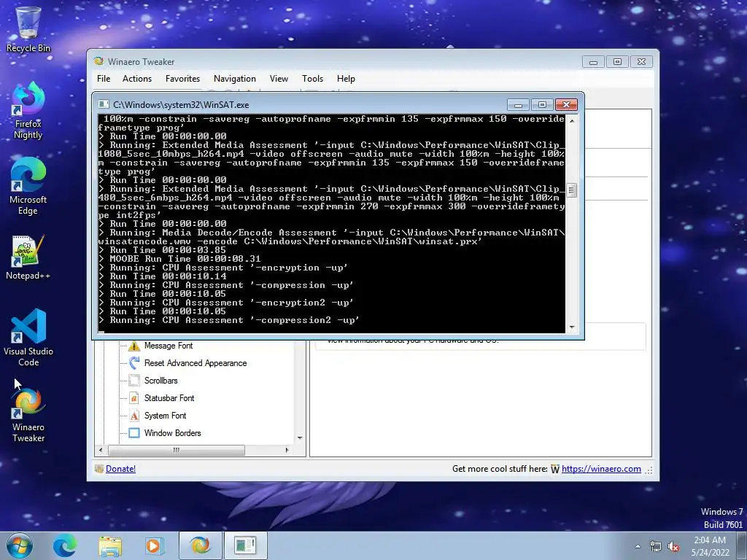This screenshot has height=560, width=747.
Task: Select Statusbar Font tree item
Action: (169, 398)
